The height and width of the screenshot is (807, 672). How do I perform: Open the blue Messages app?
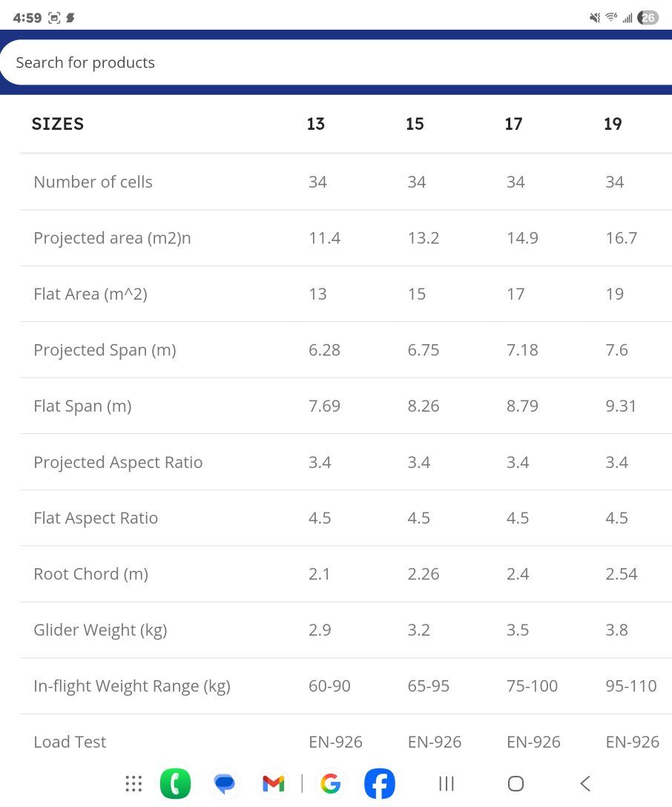coord(224,783)
